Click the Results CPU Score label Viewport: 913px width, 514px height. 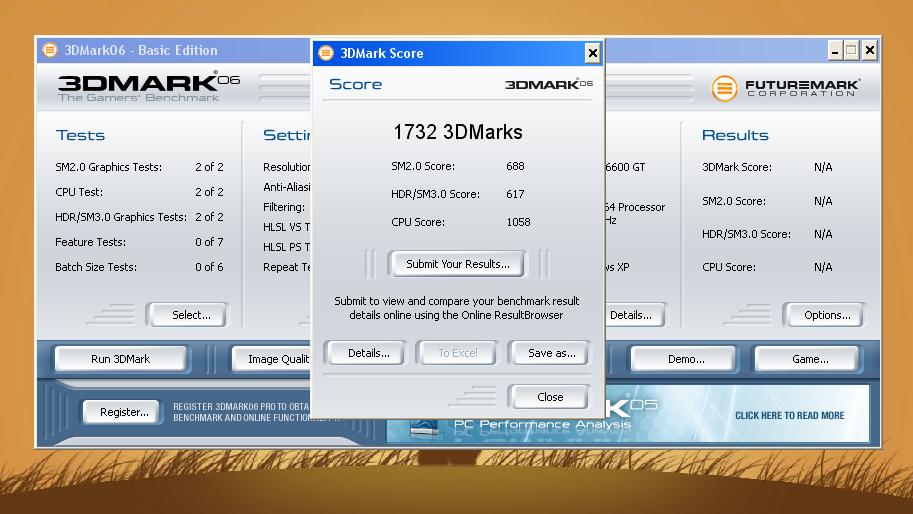coord(728,267)
